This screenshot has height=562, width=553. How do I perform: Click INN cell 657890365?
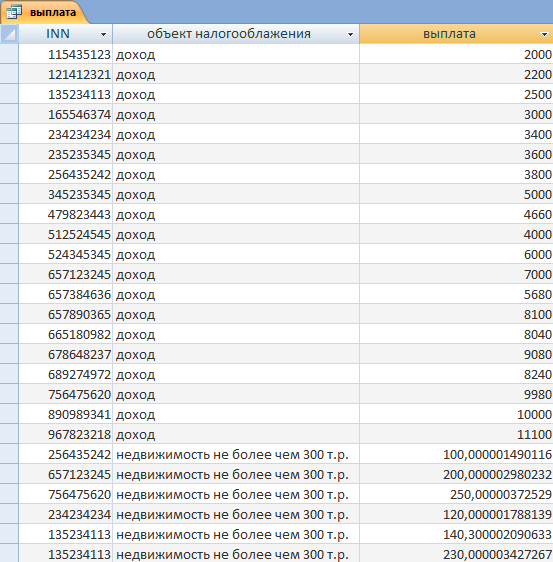point(66,314)
